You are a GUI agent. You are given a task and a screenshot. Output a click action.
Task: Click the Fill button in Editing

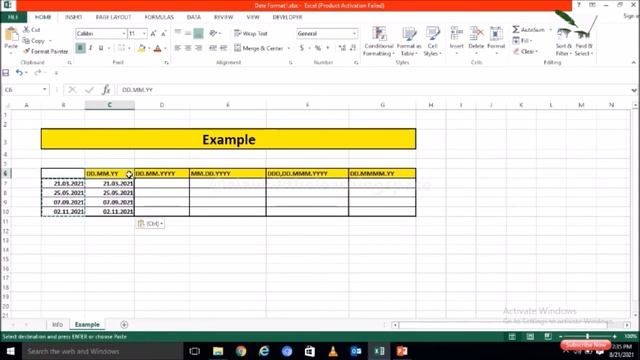pyautogui.click(x=522, y=40)
